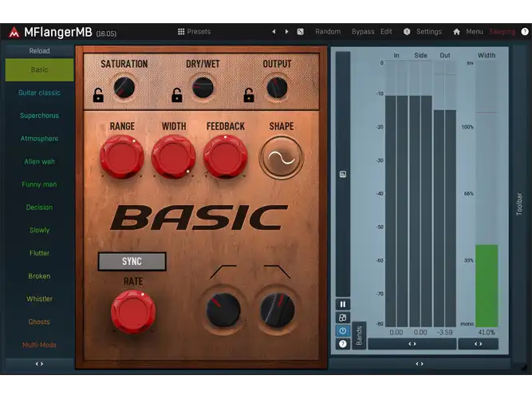532x399 pixels.
Task: Click the red Rate knob
Action: click(133, 312)
